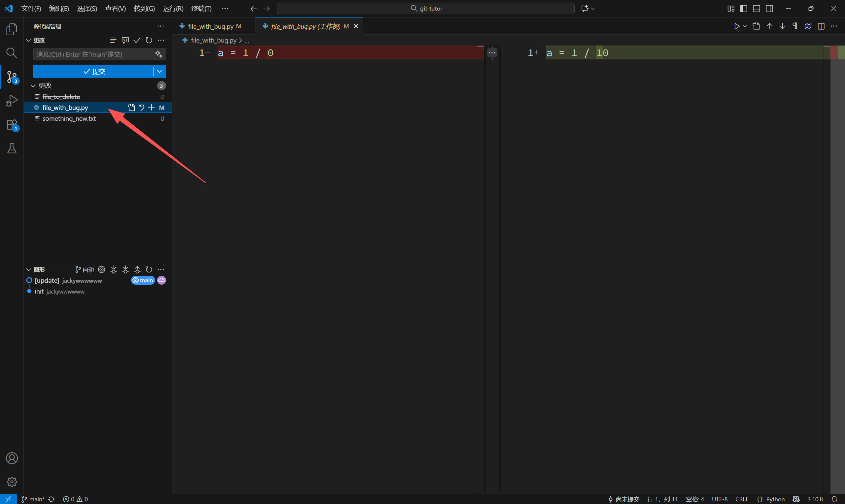The width and height of the screenshot is (845, 504).
Task: Discard changes on file_with_bug.py via undo arrow
Action: click(x=142, y=108)
